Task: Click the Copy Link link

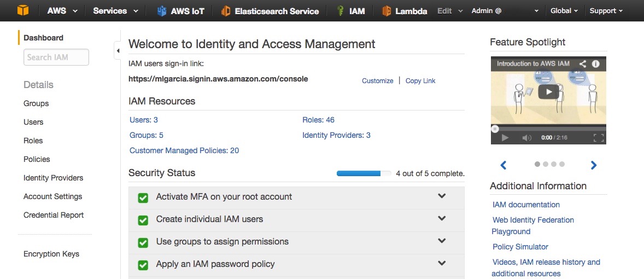Action: pos(420,81)
